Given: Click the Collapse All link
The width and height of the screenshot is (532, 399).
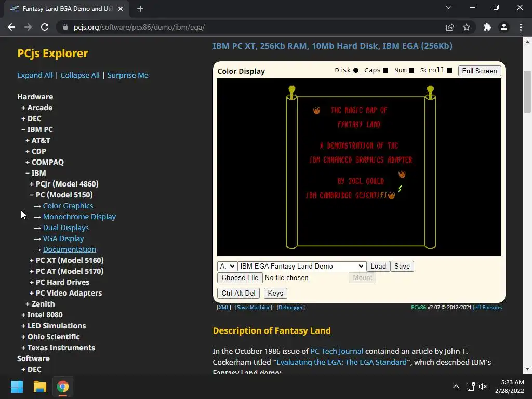Looking at the screenshot, I should point(80,75).
